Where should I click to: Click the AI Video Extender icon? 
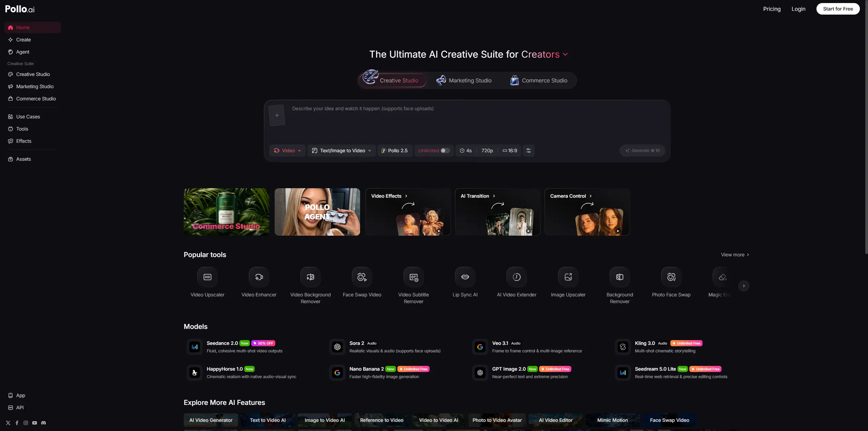point(516,277)
